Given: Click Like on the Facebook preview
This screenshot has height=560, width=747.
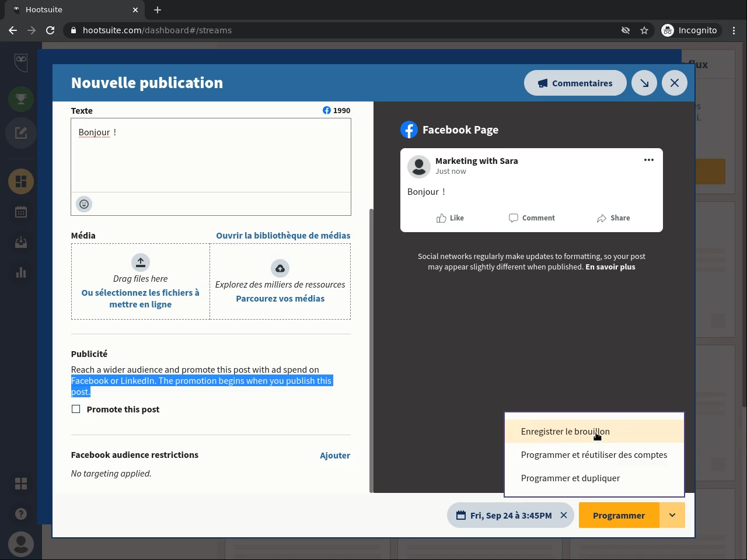Looking at the screenshot, I should pyautogui.click(x=450, y=218).
